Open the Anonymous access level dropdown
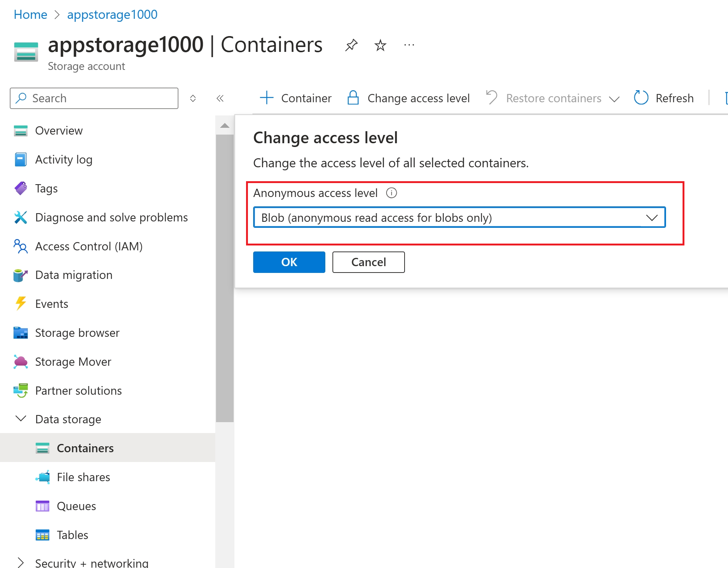Image resolution: width=728 pixels, height=568 pixels. (459, 217)
